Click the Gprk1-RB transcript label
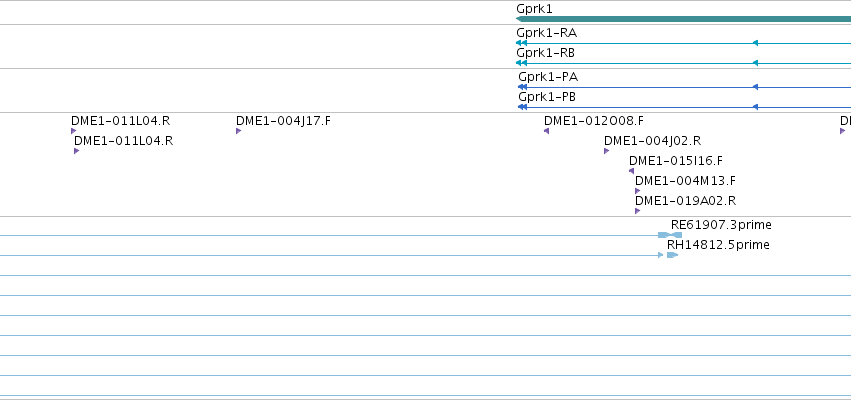This screenshot has width=851, height=400. [545, 53]
